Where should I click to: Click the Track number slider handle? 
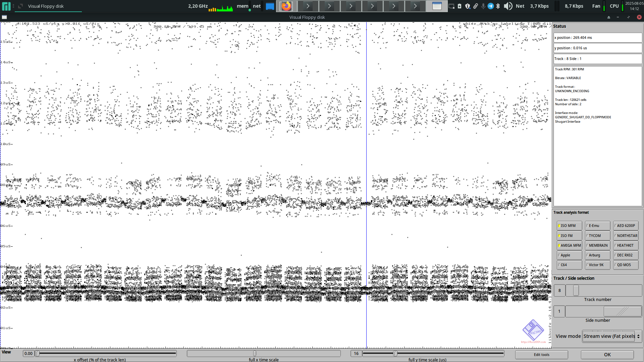tap(576, 291)
